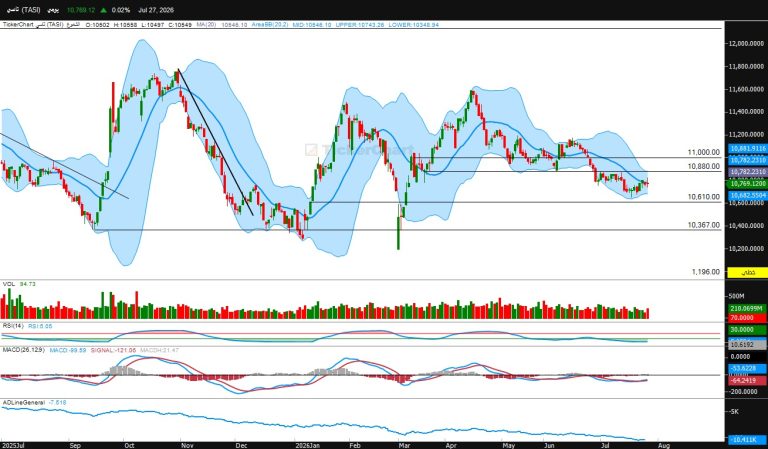The image size is (768, 449).
Task: Click the 11,000.00 horizontal line label
Action: pyautogui.click(x=704, y=152)
